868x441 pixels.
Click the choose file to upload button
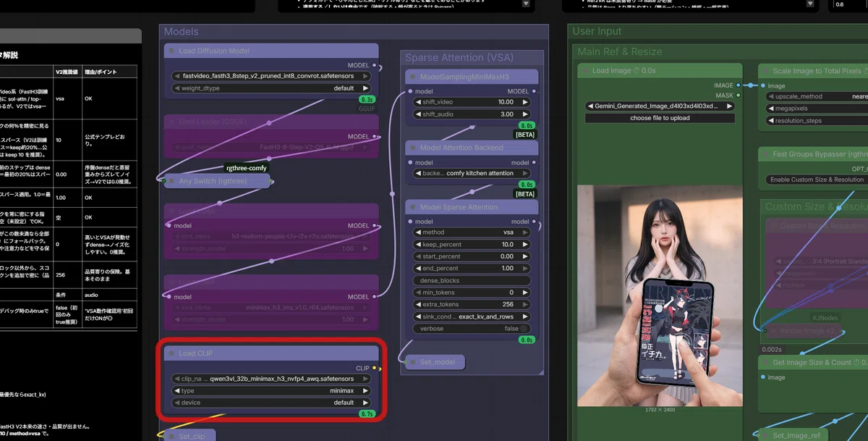(x=660, y=118)
